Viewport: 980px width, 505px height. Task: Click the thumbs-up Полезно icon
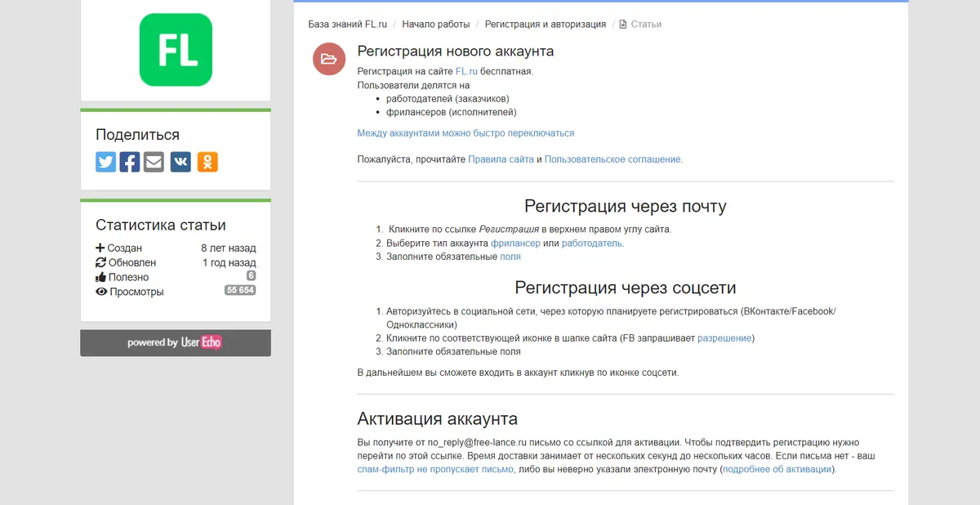(101, 277)
